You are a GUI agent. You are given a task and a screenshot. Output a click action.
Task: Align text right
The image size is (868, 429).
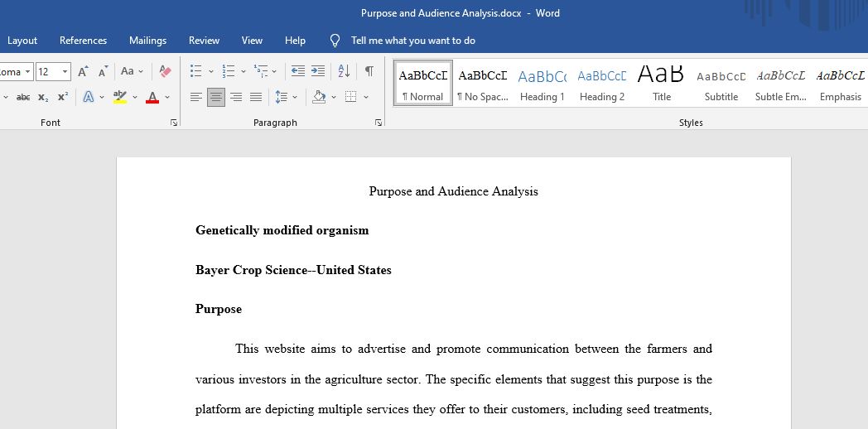pos(236,98)
